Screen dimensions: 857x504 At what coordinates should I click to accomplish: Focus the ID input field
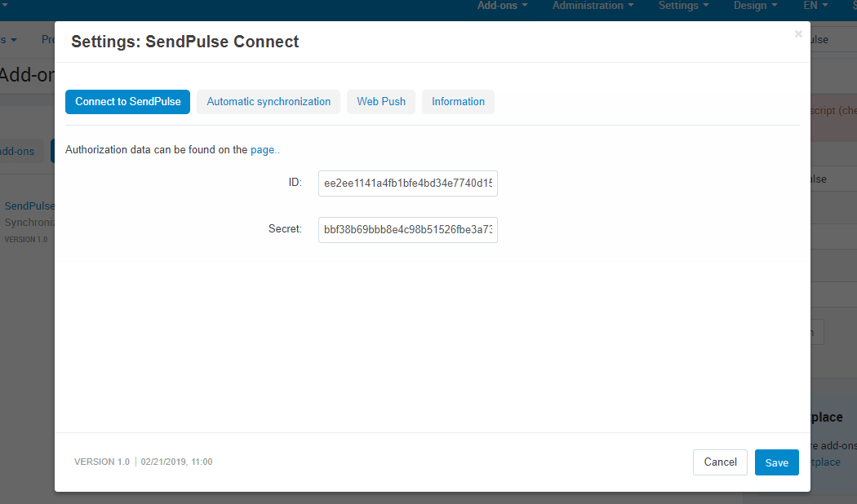click(408, 183)
